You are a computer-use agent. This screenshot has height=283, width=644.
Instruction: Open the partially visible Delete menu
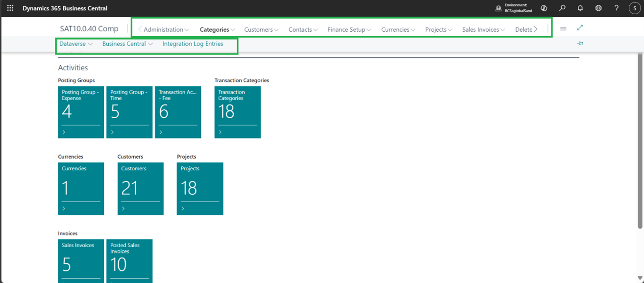coord(523,29)
